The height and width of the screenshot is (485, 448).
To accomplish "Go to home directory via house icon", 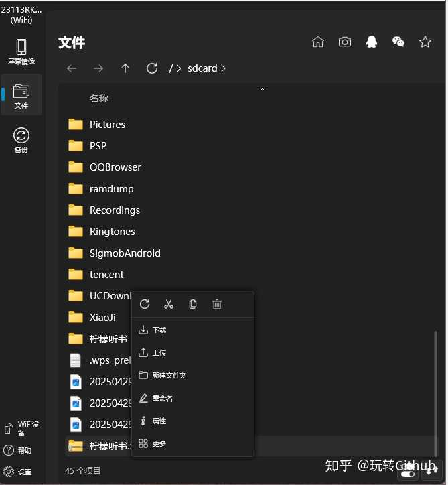I will pyautogui.click(x=318, y=42).
